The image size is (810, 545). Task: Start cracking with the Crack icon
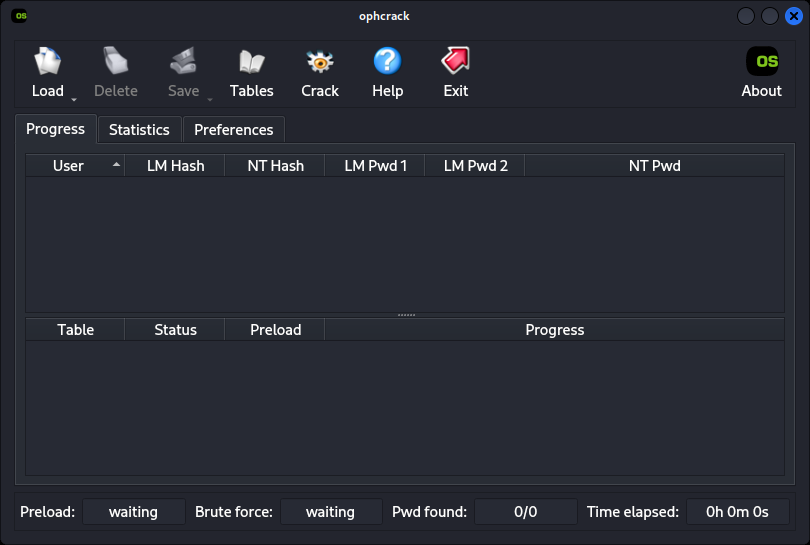click(320, 62)
